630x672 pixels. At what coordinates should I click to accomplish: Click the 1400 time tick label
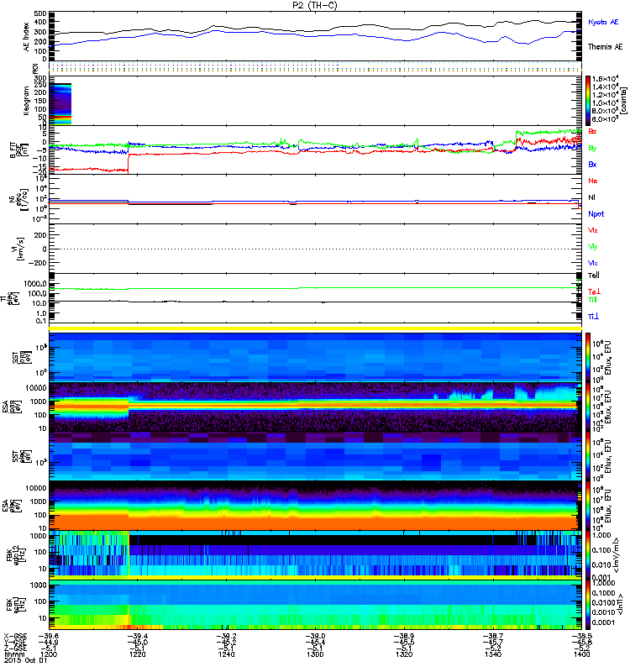pyautogui.click(x=581, y=654)
